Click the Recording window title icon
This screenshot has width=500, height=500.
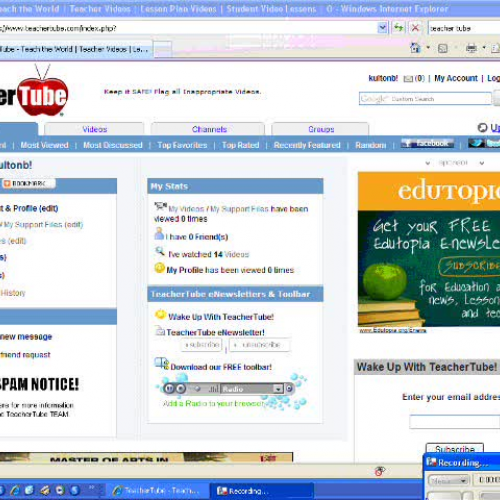coord(432,462)
